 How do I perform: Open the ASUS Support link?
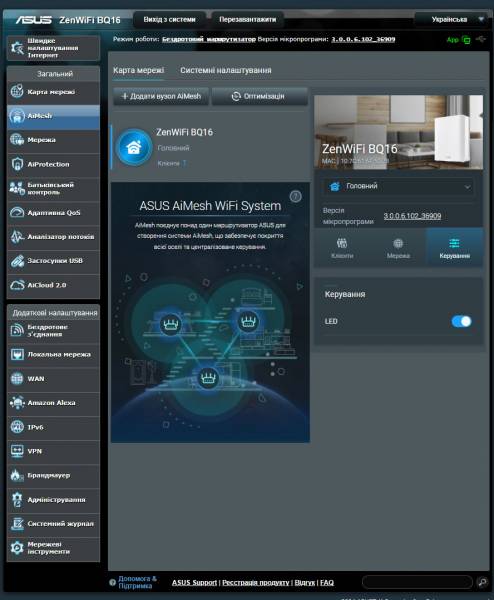194,582
